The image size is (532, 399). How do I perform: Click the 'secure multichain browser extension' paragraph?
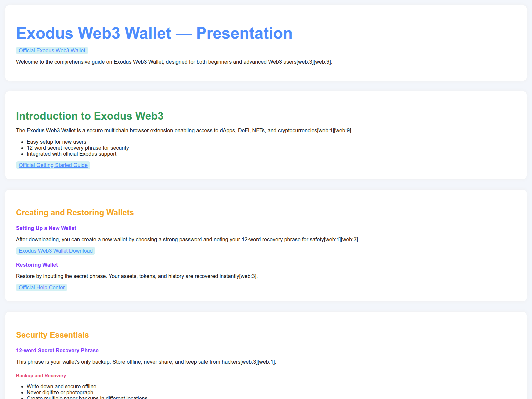[185, 130]
